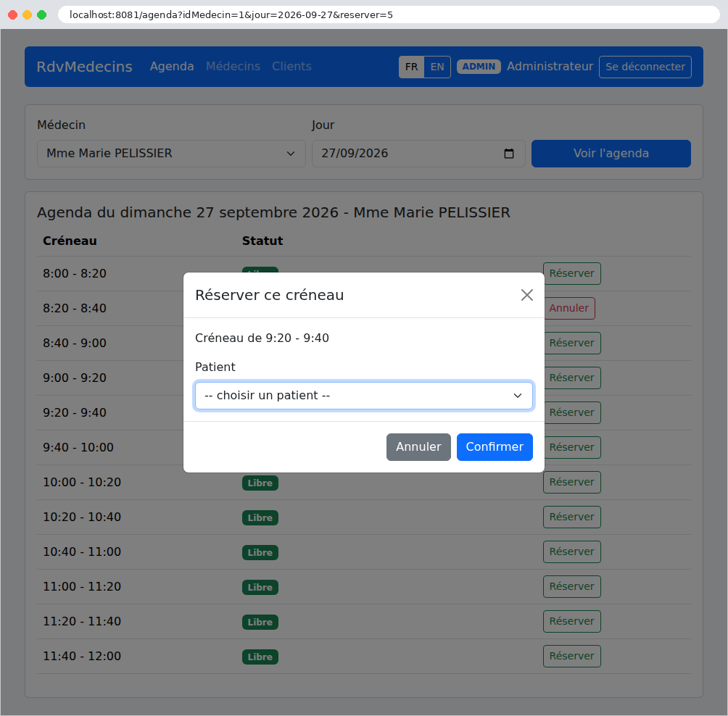This screenshot has height=716, width=728.
Task: Open the calendar picker icon in Jour field
Action: 509,154
